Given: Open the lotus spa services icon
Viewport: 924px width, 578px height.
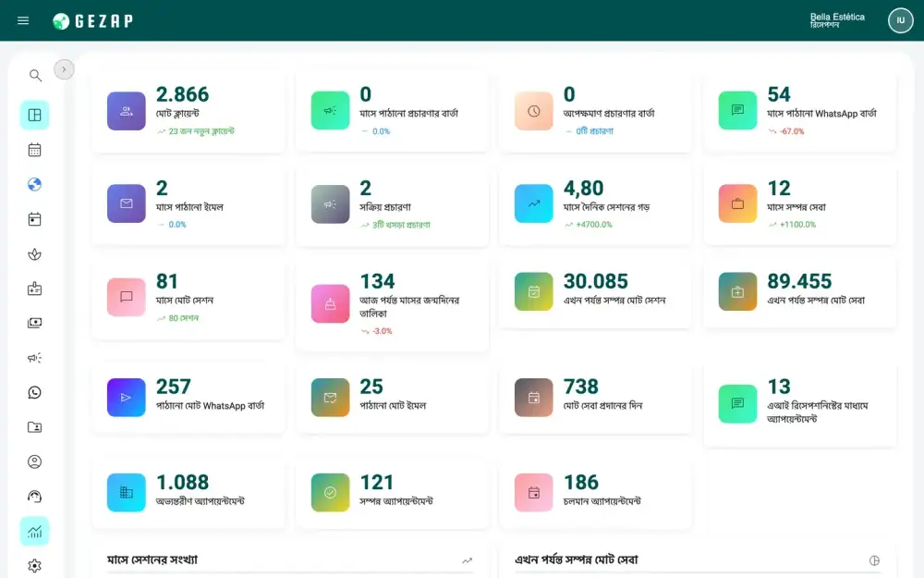Looking at the screenshot, I should point(35,254).
